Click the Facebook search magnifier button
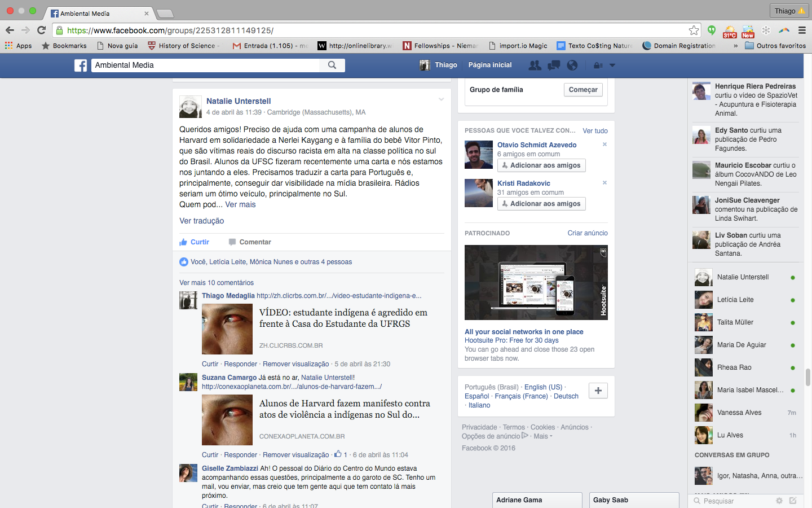This screenshot has width=812, height=508. pyautogui.click(x=332, y=65)
